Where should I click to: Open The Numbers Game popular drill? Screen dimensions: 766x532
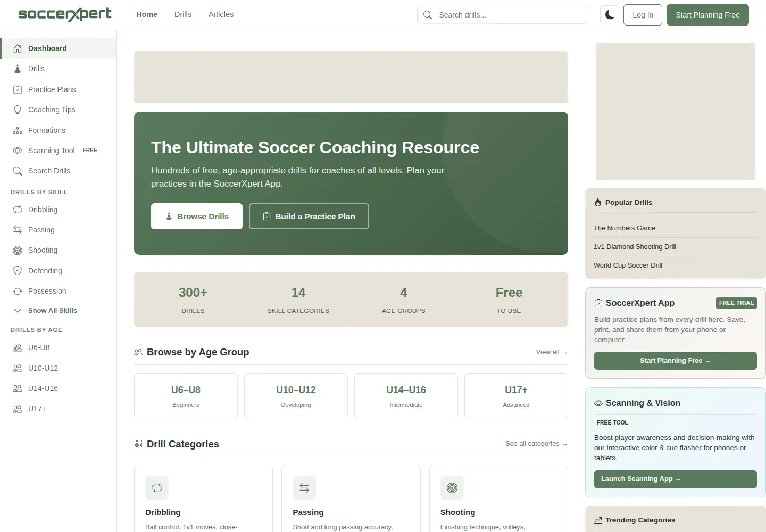click(x=625, y=228)
